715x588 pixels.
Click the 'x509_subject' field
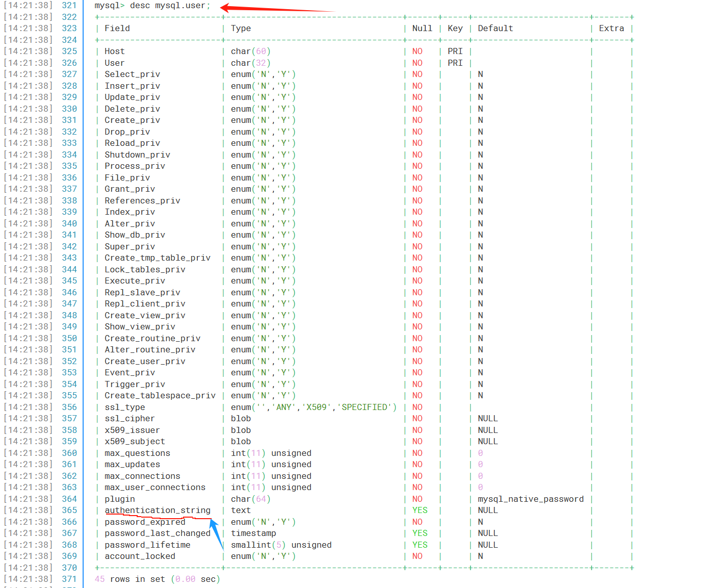pos(135,442)
